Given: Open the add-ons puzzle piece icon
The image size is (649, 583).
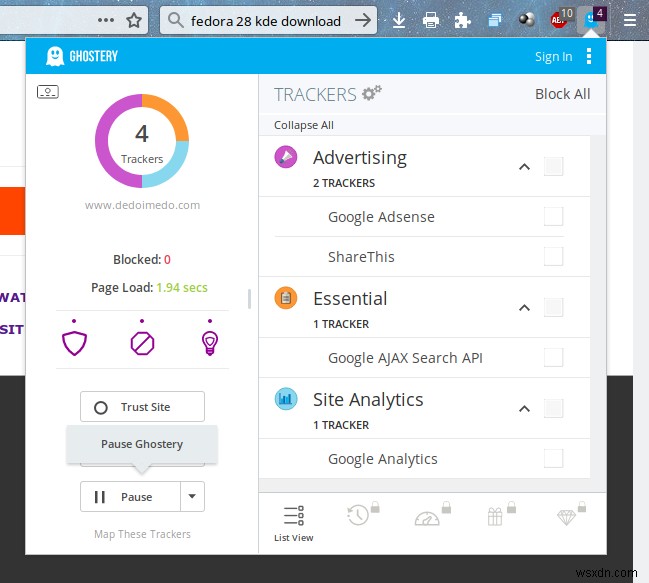Looking at the screenshot, I should pyautogui.click(x=462, y=20).
